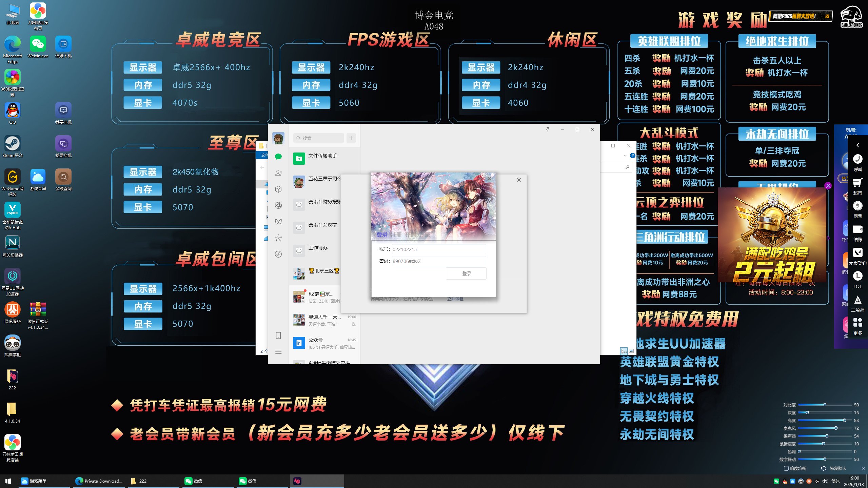868x488 pixels.
Task: Click the 更多 grid icon
Action: (x=857, y=323)
